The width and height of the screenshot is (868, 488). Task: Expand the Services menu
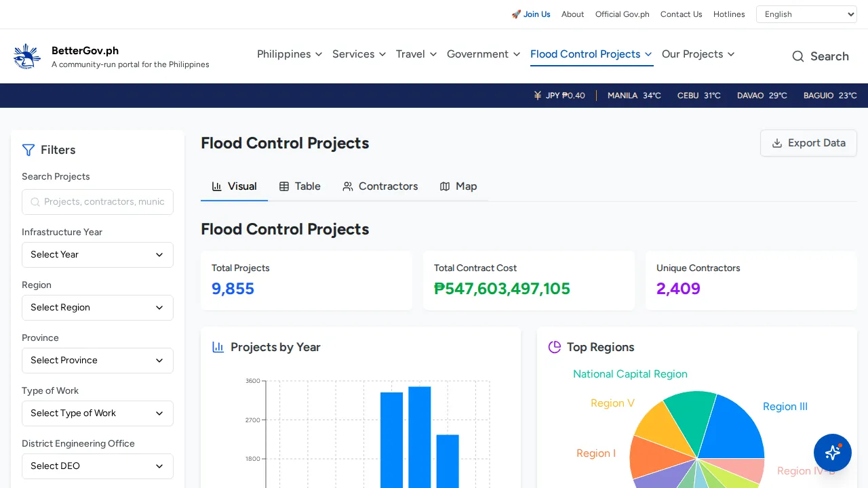[x=359, y=54]
